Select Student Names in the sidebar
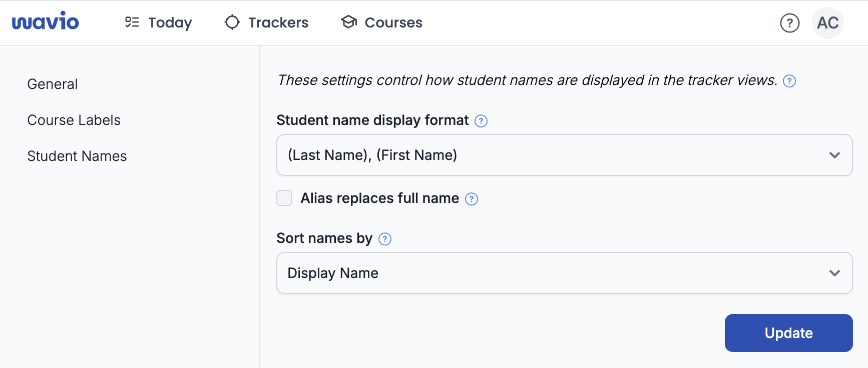 coord(77,156)
